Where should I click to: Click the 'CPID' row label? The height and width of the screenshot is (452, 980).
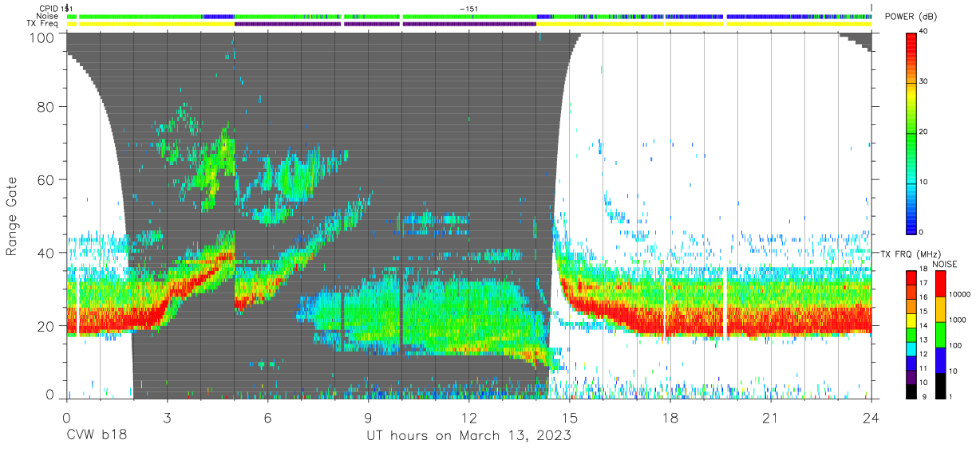[x=49, y=8]
